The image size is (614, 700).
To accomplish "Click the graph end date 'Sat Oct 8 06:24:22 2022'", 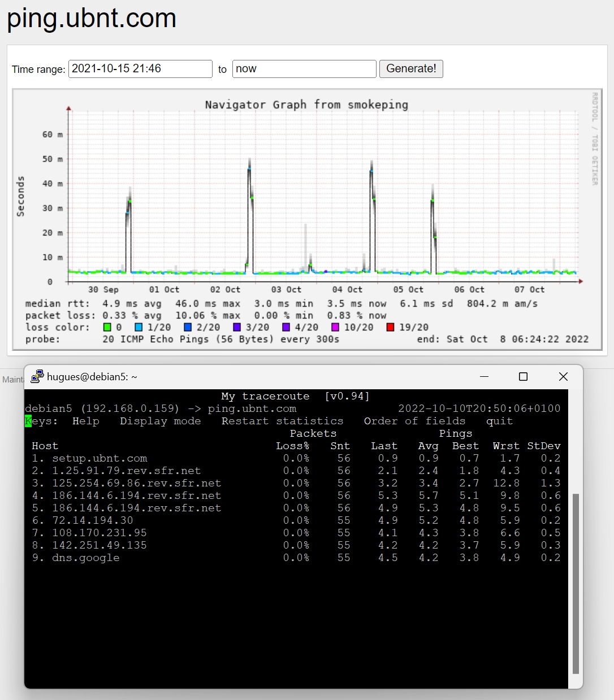I will coord(518,339).
